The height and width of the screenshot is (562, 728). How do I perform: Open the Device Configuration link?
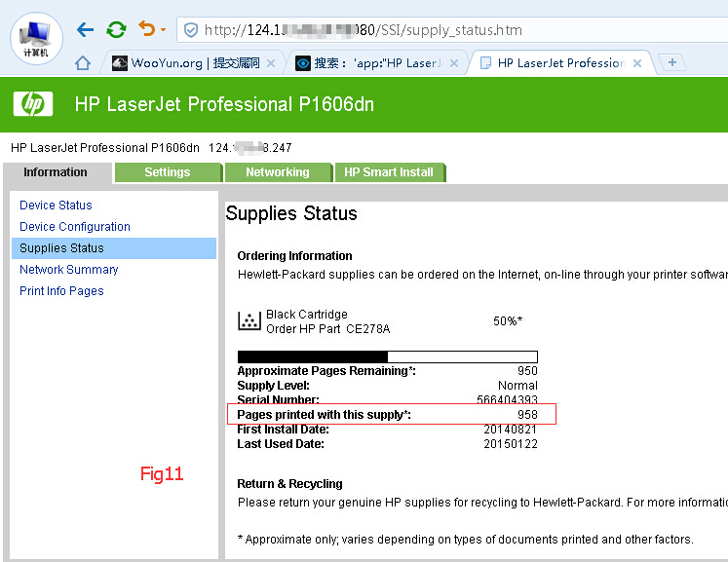click(75, 227)
